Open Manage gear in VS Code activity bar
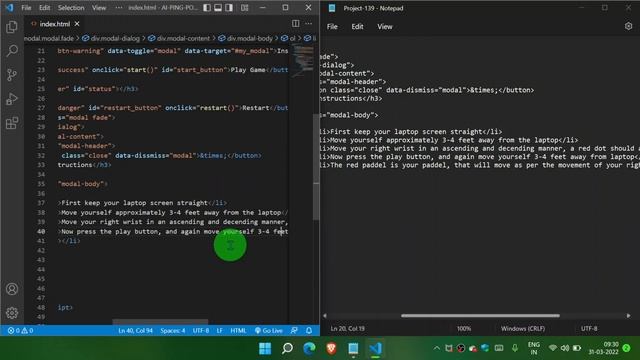 [x=12, y=313]
